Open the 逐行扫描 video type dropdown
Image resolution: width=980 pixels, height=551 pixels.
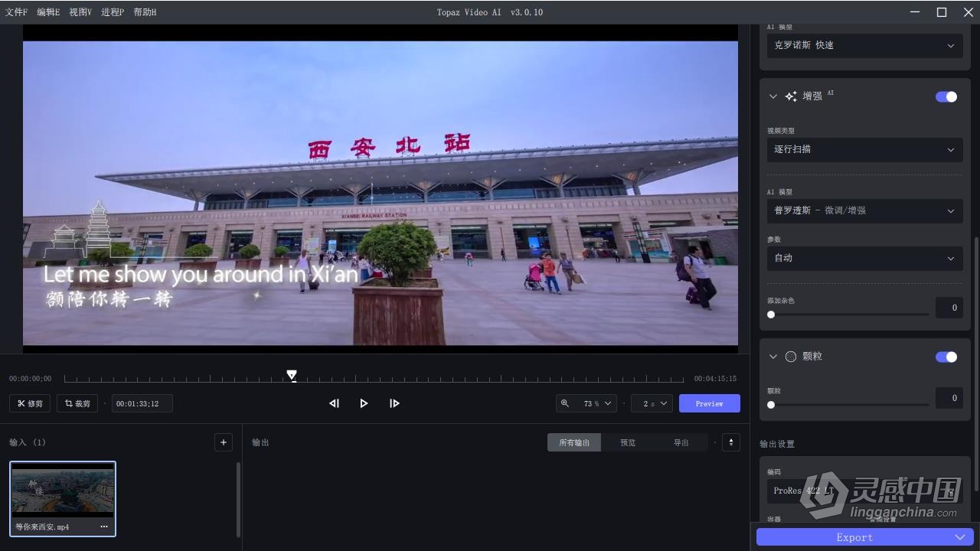(x=864, y=149)
